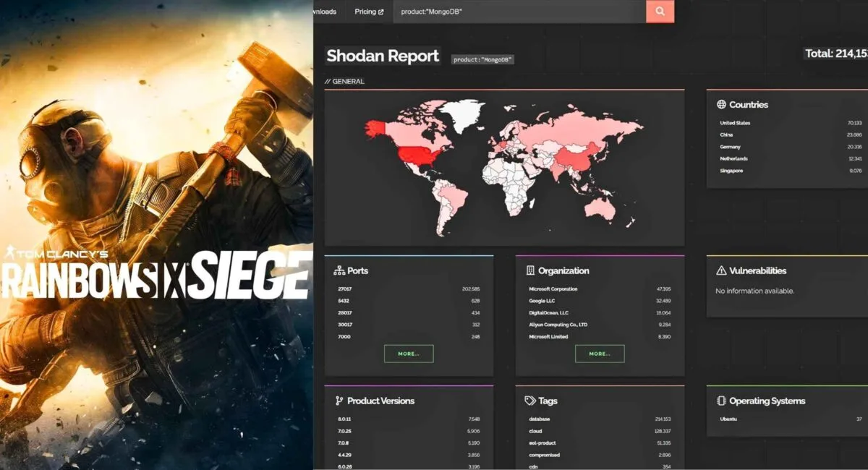The width and height of the screenshot is (868, 470).
Task: Click the Vulnerabilities warning triangle icon
Action: tap(721, 270)
